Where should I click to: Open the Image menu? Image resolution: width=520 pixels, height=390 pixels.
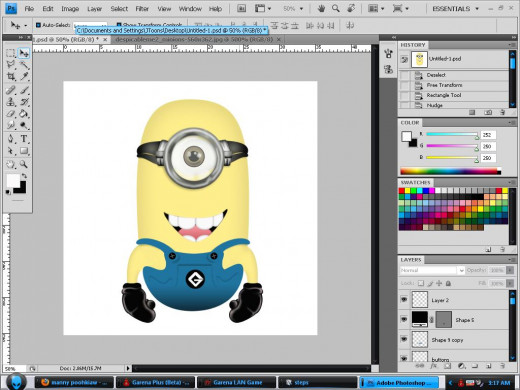[70, 9]
